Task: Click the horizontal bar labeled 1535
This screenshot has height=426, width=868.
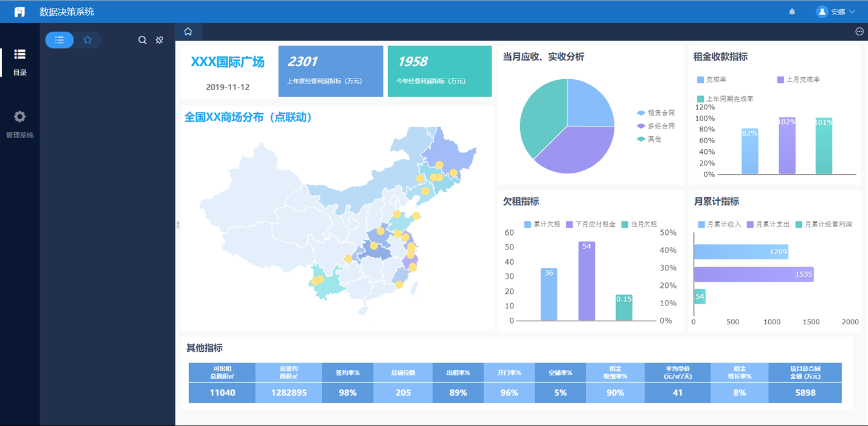Action: coord(754,274)
